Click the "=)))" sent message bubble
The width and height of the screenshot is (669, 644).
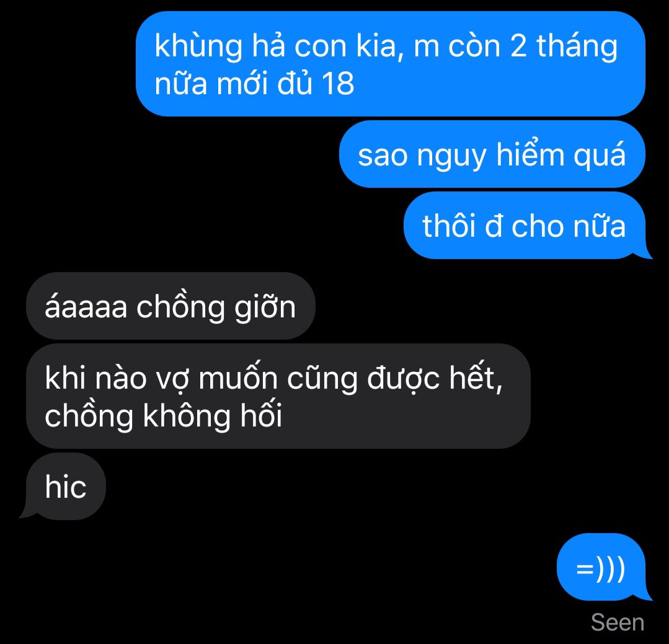point(601,567)
